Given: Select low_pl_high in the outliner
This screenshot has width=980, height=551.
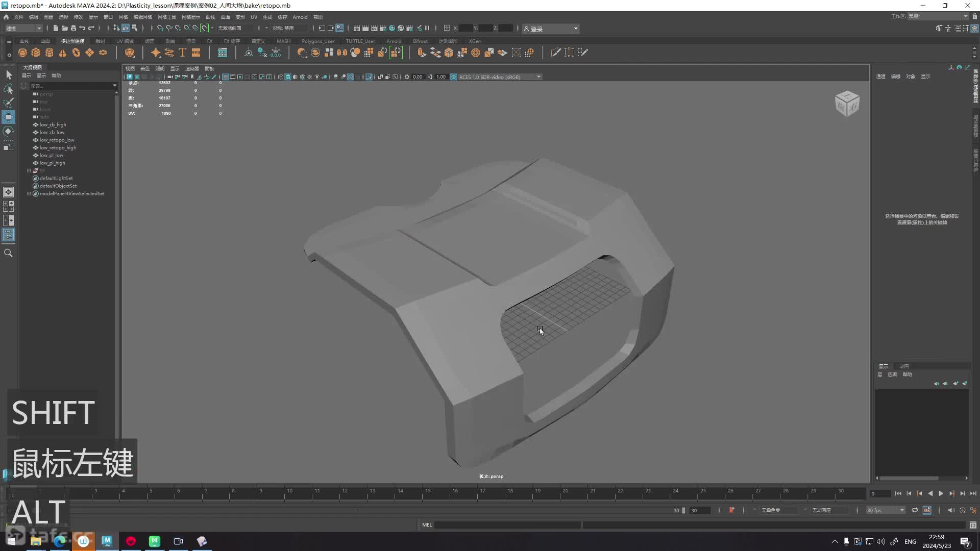Looking at the screenshot, I should click(53, 163).
